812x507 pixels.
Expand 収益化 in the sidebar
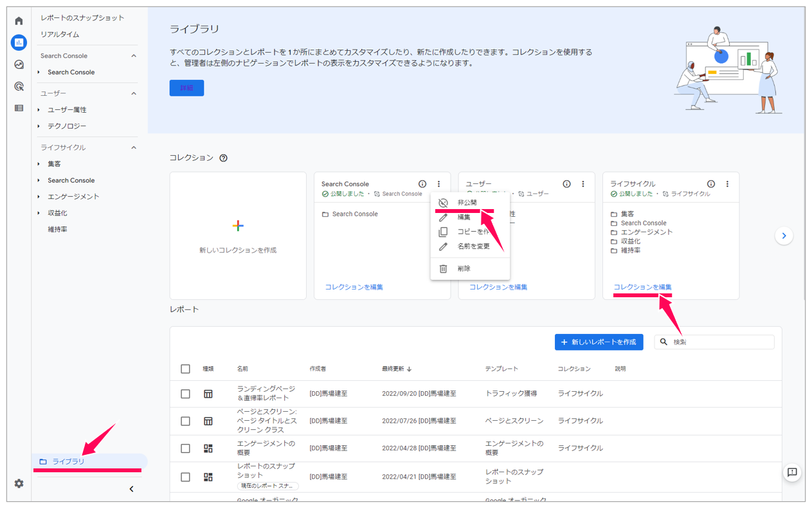(39, 213)
